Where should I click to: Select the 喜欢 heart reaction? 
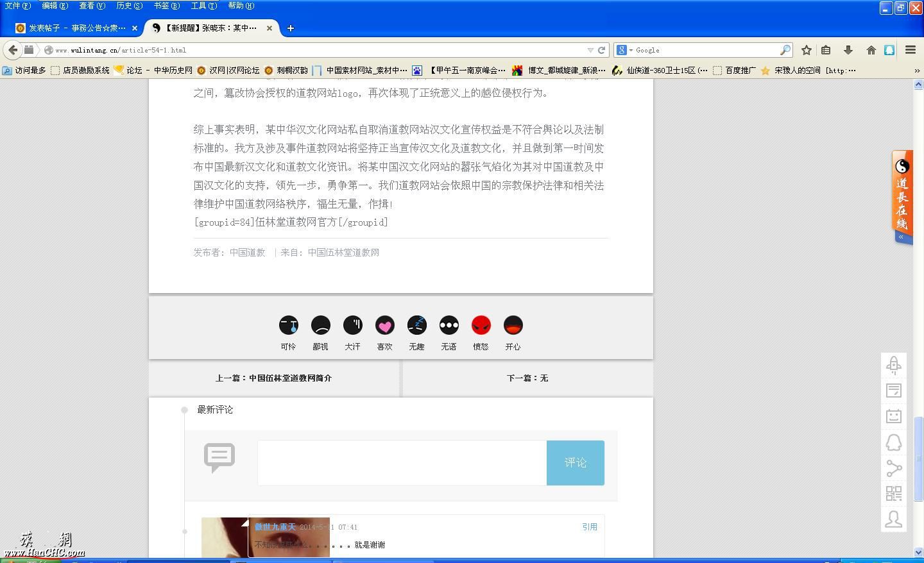point(384,326)
